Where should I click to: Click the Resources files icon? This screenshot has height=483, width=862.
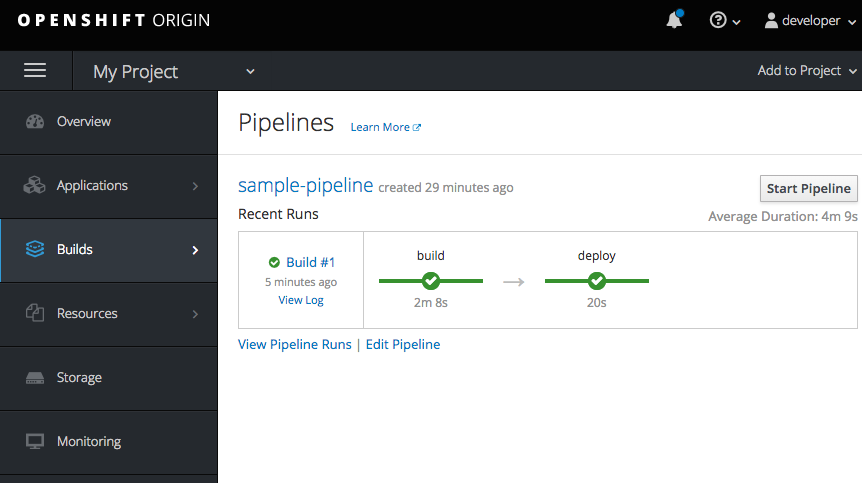click(x=35, y=314)
